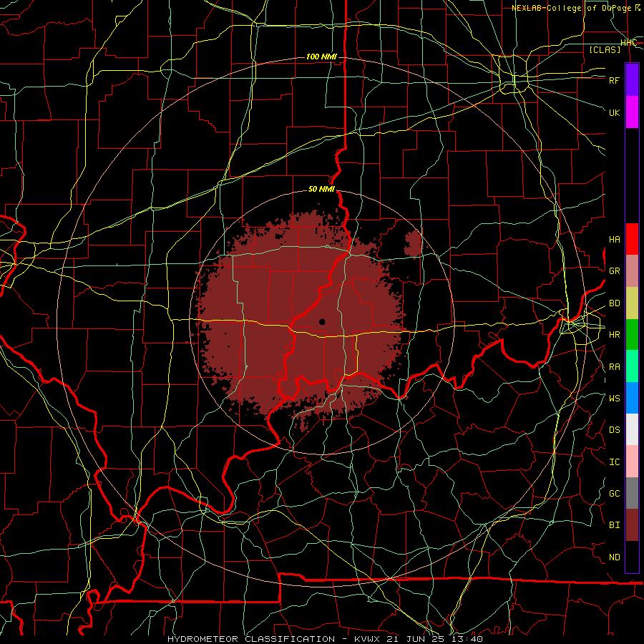Select the gray GC legend swatch

[x=632, y=493]
